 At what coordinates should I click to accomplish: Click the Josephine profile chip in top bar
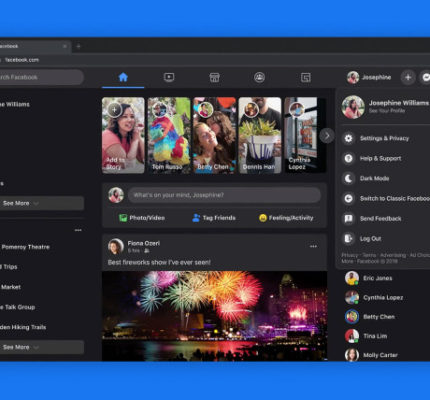(369, 77)
